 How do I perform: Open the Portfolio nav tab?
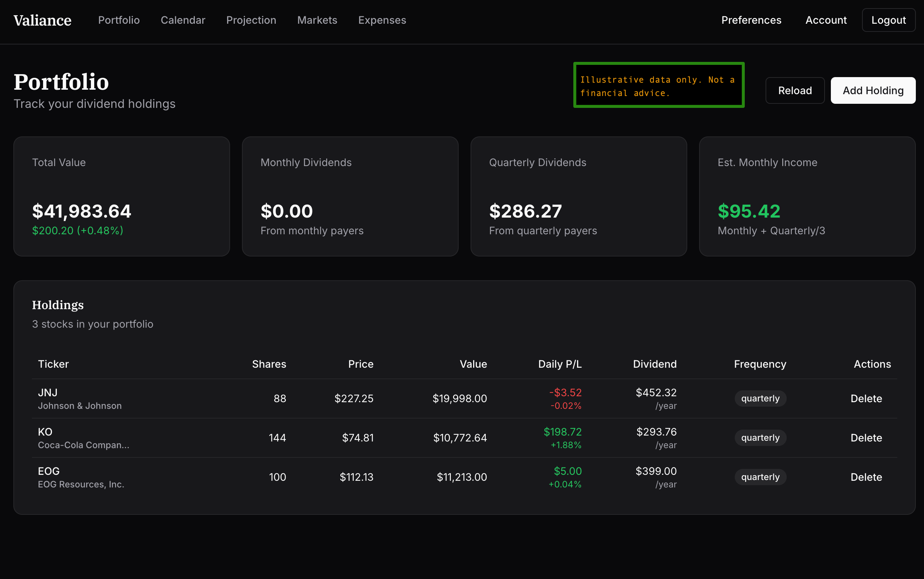(x=119, y=20)
